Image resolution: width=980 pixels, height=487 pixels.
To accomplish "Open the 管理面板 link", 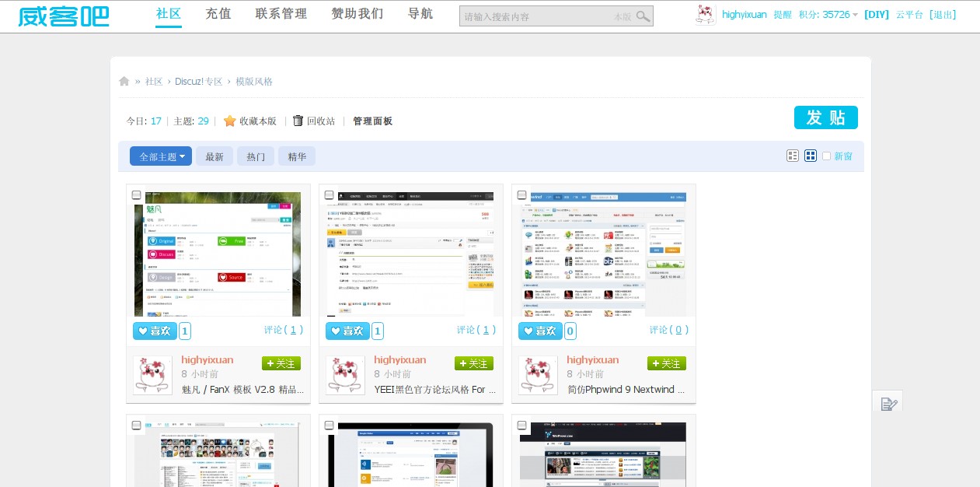I will pos(372,121).
